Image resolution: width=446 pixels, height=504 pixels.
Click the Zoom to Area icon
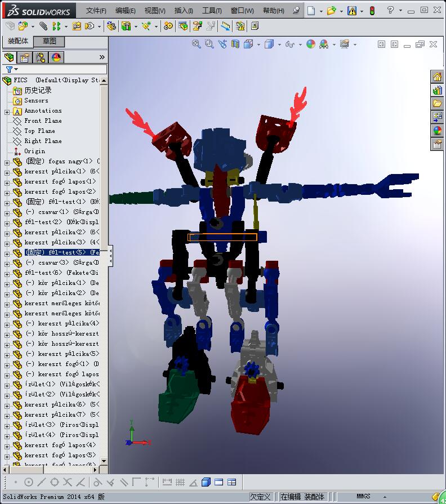[209, 44]
